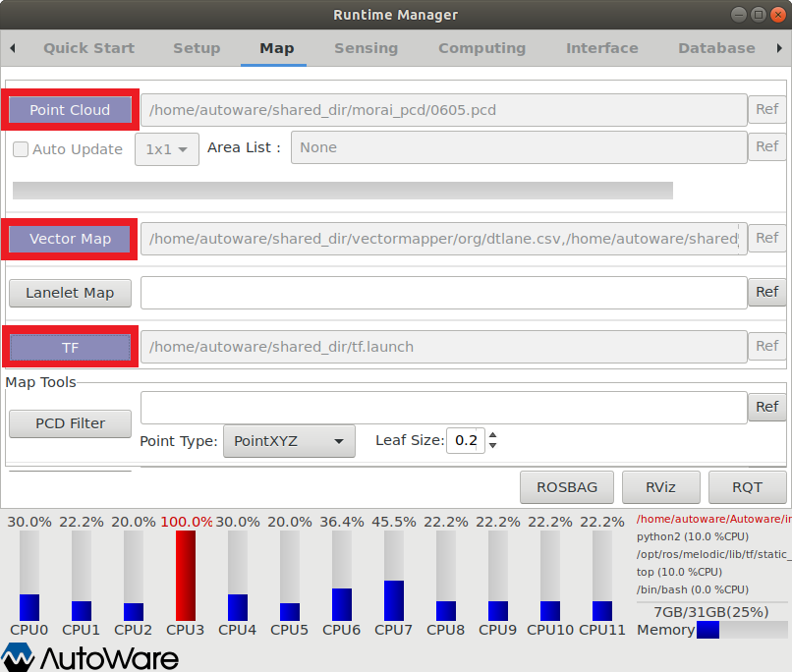The width and height of the screenshot is (792, 672).
Task: Click Ref next to Lanelet Map
Action: pos(766,292)
